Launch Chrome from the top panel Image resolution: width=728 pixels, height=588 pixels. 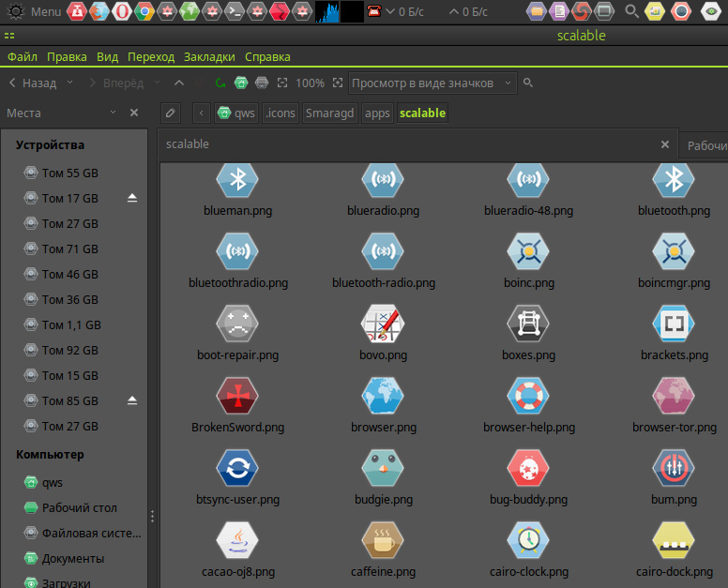[x=144, y=11]
